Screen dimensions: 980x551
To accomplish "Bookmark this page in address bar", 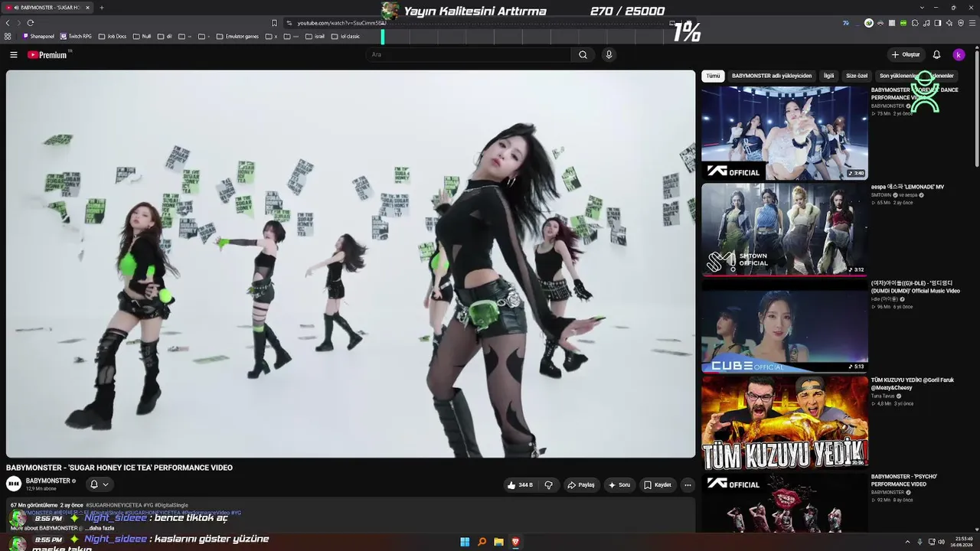I will point(274,23).
